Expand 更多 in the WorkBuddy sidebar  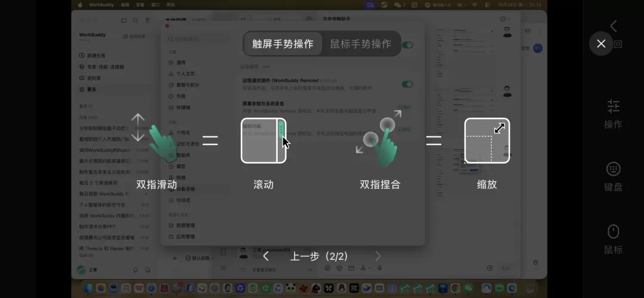[x=88, y=90]
